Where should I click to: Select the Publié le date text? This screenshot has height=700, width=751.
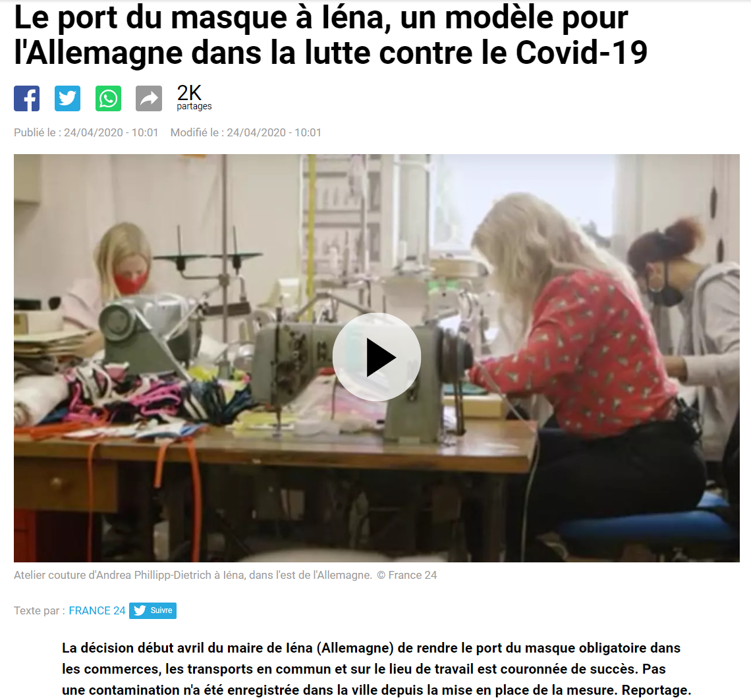[86, 132]
